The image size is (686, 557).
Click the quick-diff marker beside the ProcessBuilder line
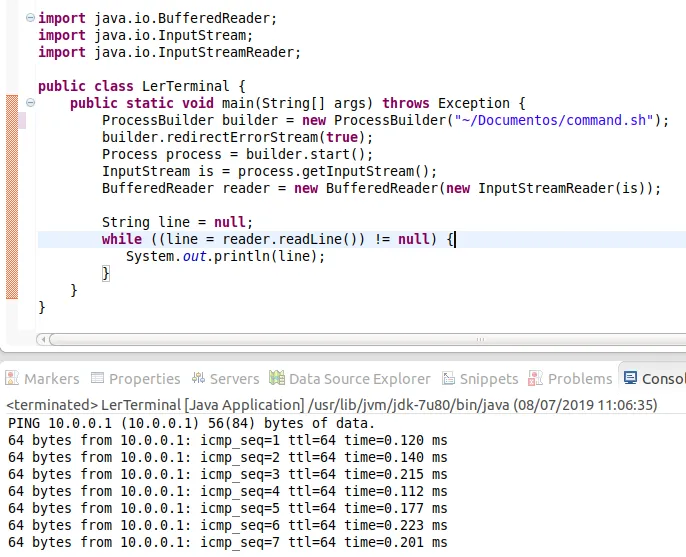(x=22, y=120)
